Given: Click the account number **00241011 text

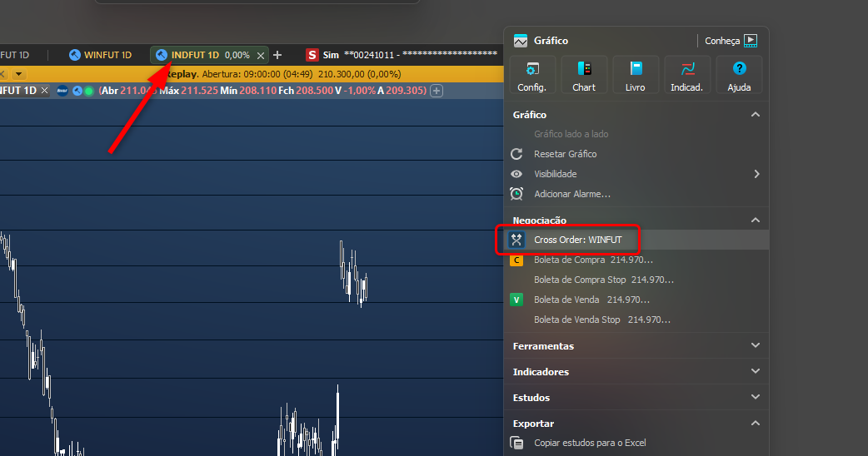Looking at the screenshot, I should [x=369, y=55].
